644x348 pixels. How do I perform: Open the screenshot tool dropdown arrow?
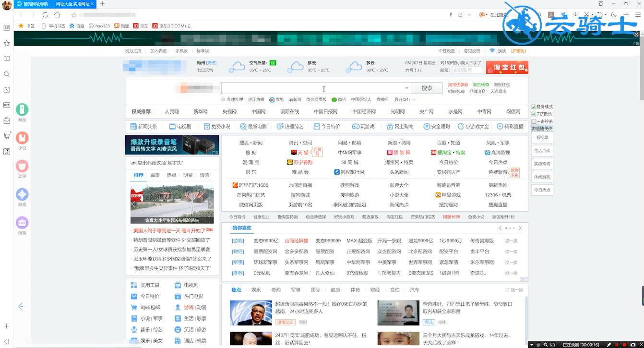tap(592, 15)
